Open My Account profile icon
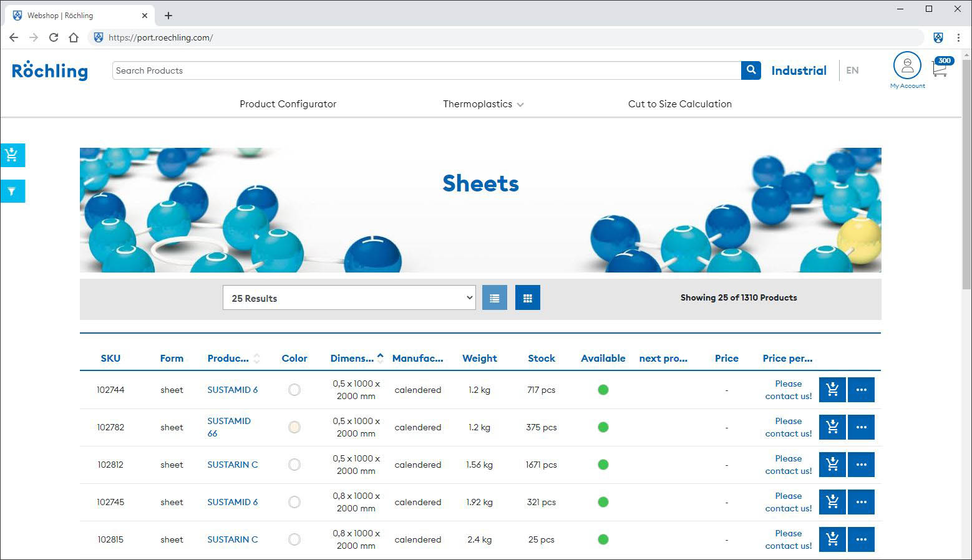Image resolution: width=972 pixels, height=560 pixels. (x=907, y=65)
